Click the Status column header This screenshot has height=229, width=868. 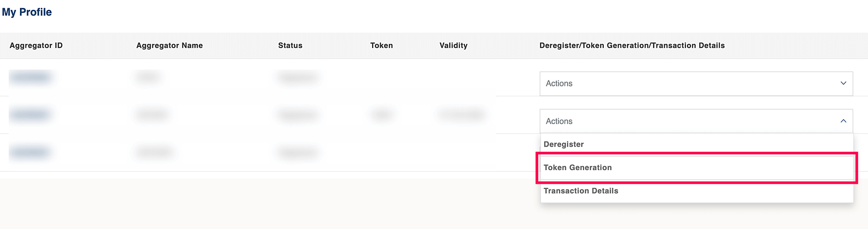click(290, 46)
